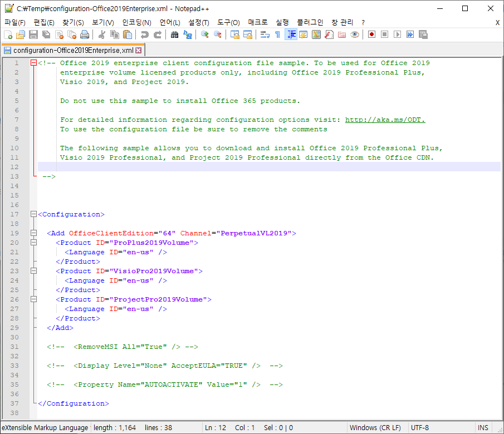The width and height of the screenshot is (504, 434).
Task: Save the document with the floppy icon
Action: click(33, 34)
